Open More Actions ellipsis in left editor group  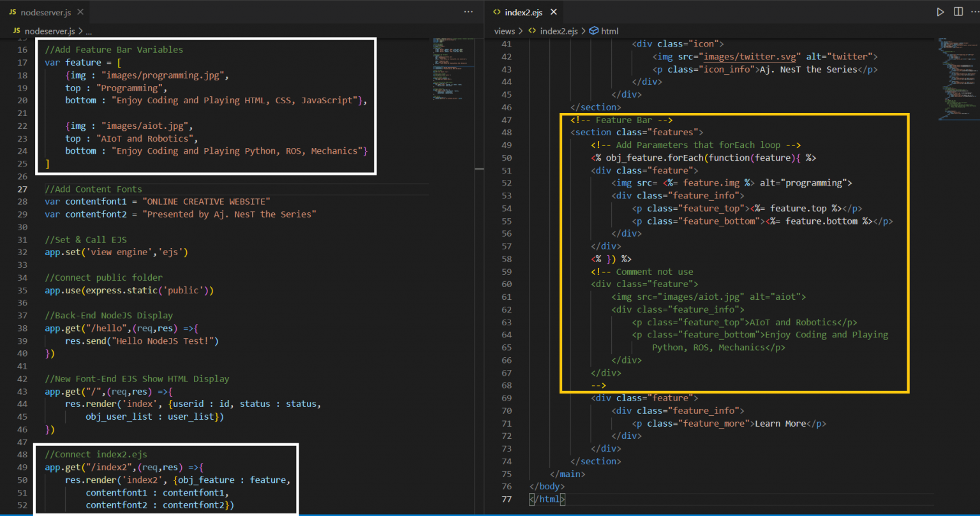point(468,11)
